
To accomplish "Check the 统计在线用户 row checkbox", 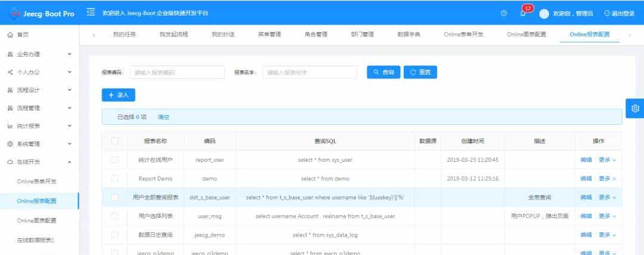I will (x=114, y=160).
